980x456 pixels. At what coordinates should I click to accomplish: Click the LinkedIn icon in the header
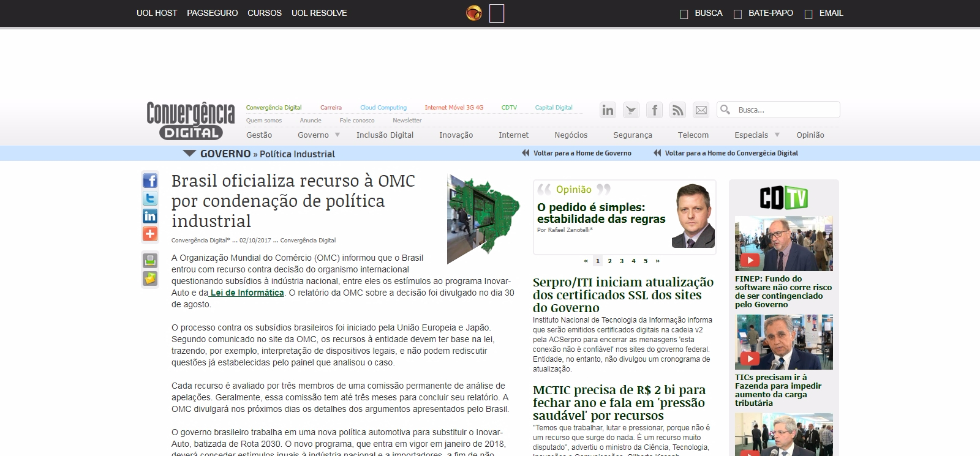point(608,110)
